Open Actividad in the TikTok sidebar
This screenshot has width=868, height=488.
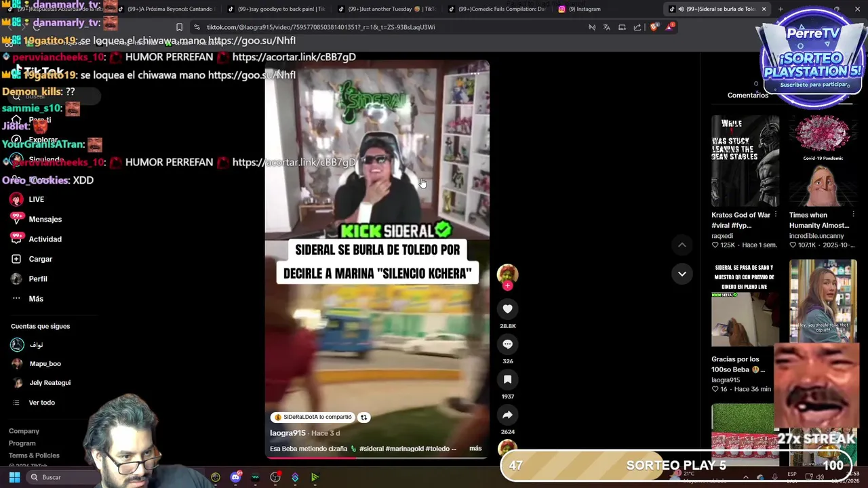[45, 239]
